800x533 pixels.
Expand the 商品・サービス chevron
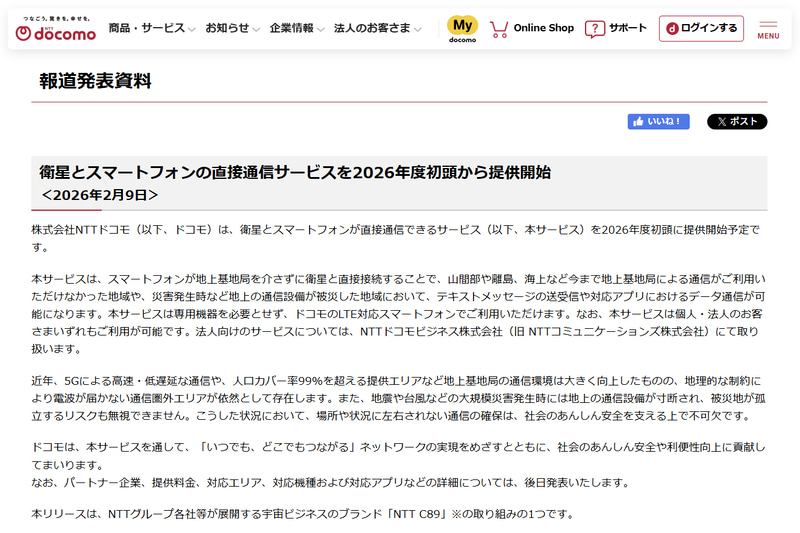pos(192,30)
